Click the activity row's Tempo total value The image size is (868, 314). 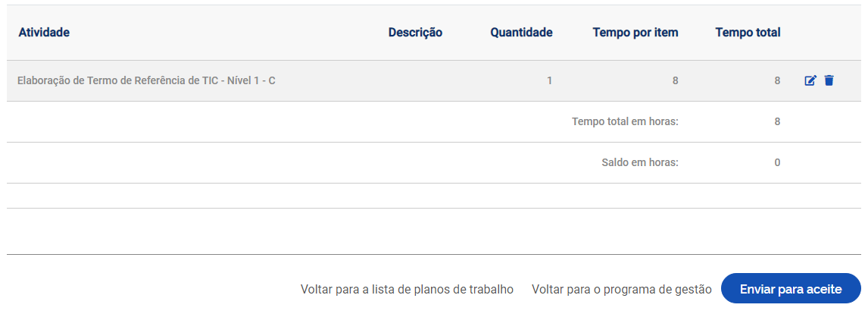pos(777,80)
